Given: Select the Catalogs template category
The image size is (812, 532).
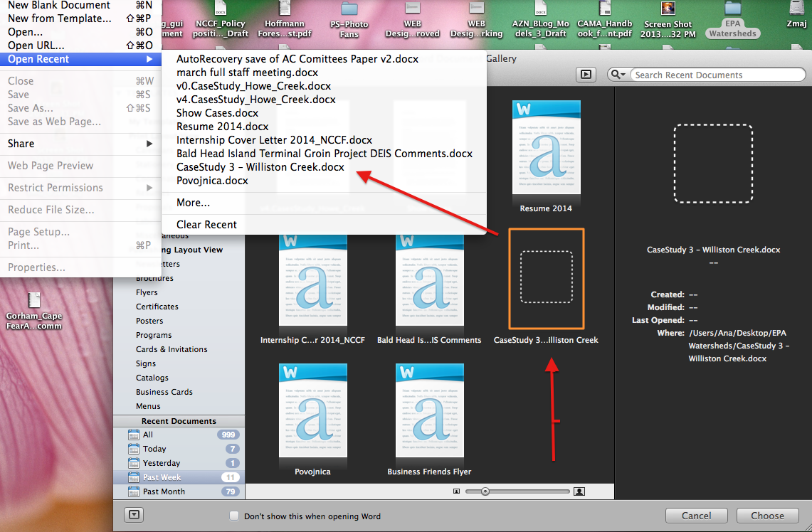Looking at the screenshot, I should (152, 378).
